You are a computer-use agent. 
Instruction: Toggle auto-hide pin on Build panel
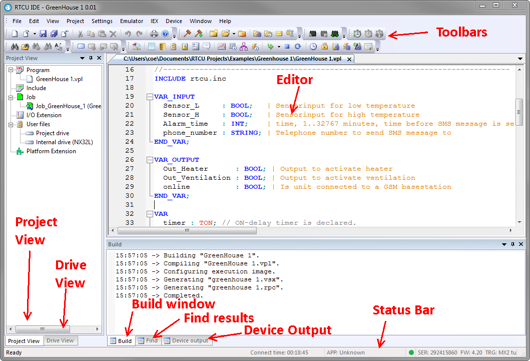(x=512, y=244)
